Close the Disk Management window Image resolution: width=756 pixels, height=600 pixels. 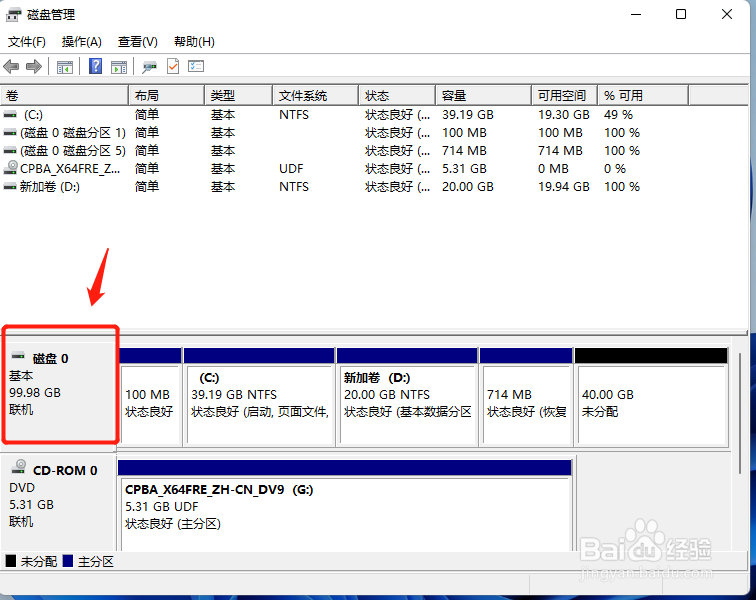tap(727, 14)
